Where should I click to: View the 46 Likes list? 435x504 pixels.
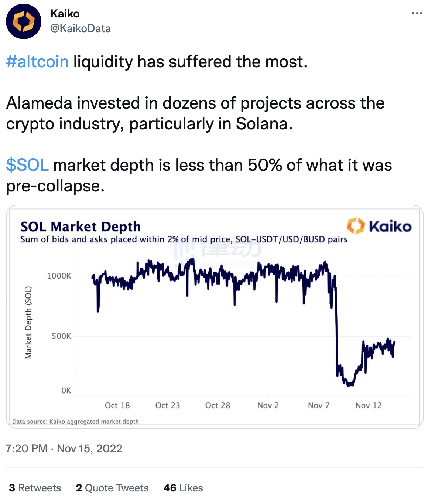click(183, 488)
